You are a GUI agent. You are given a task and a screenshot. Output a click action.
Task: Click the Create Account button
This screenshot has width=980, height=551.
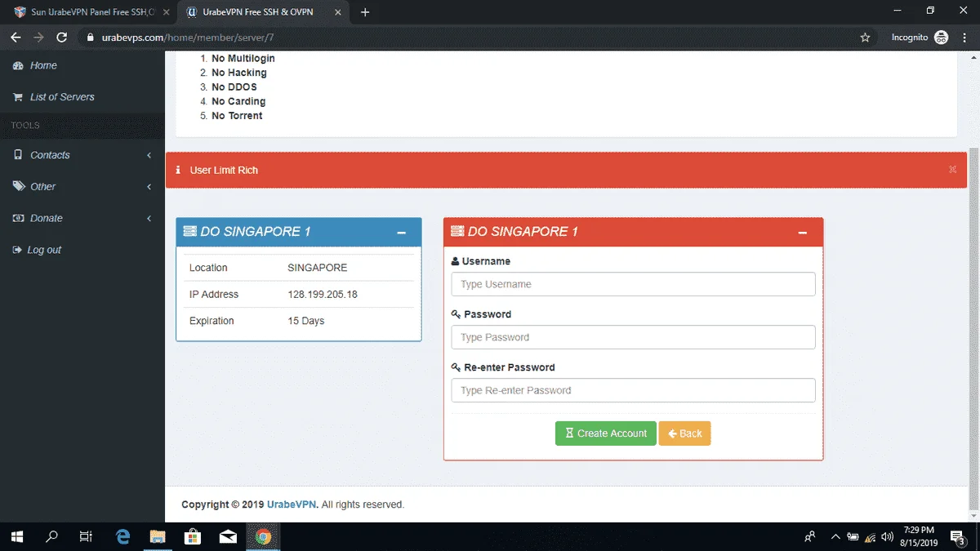pyautogui.click(x=605, y=433)
